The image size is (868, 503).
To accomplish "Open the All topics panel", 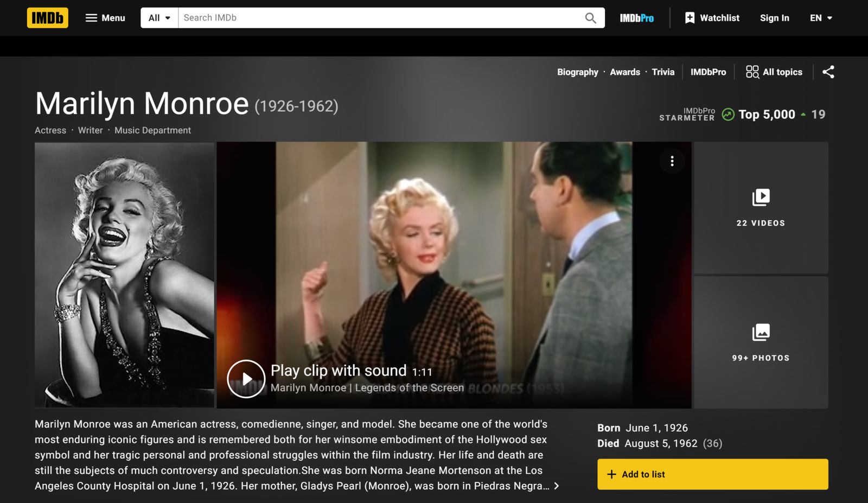I will point(774,72).
